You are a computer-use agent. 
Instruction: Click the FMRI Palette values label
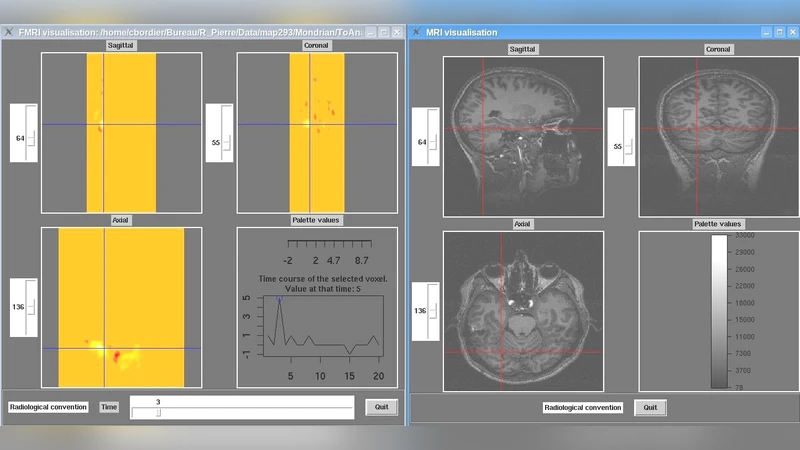315,220
